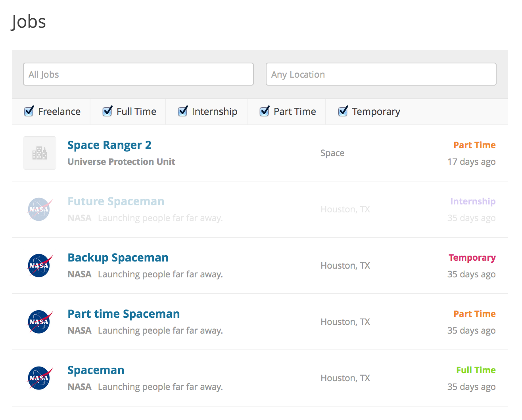Open the Part time Spaceman listing

(123, 314)
